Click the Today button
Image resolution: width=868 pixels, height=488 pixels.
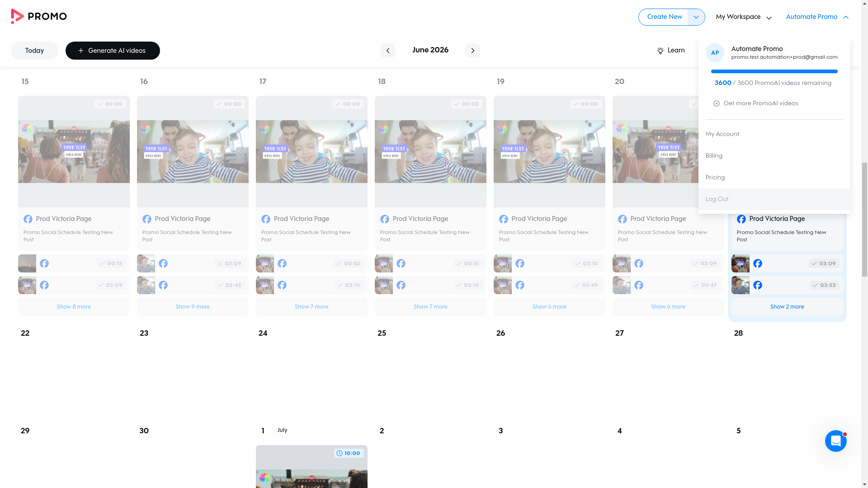(x=34, y=51)
